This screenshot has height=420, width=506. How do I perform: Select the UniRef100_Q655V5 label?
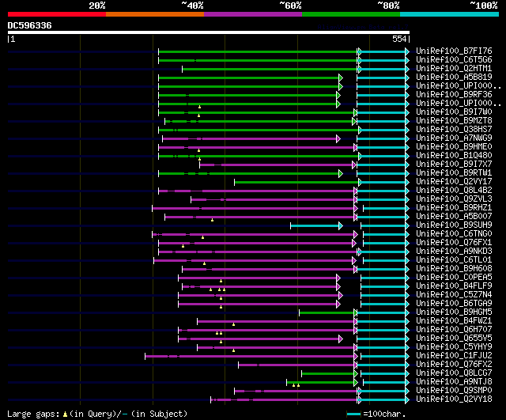pyautogui.click(x=454, y=339)
